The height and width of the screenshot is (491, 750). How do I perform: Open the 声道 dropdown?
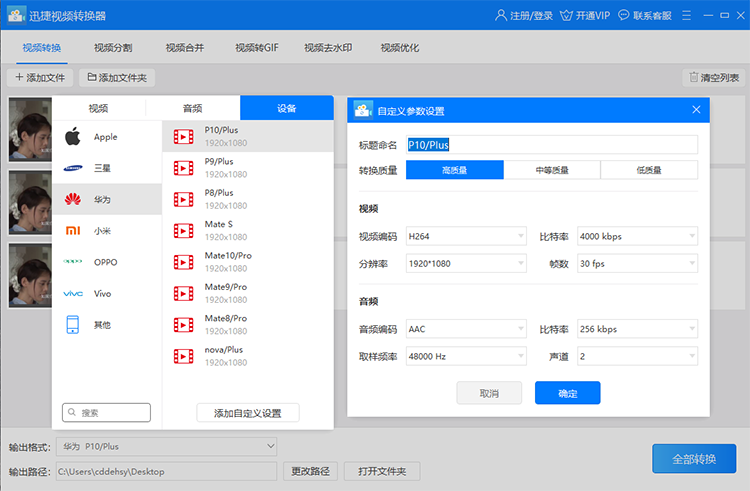tap(637, 356)
